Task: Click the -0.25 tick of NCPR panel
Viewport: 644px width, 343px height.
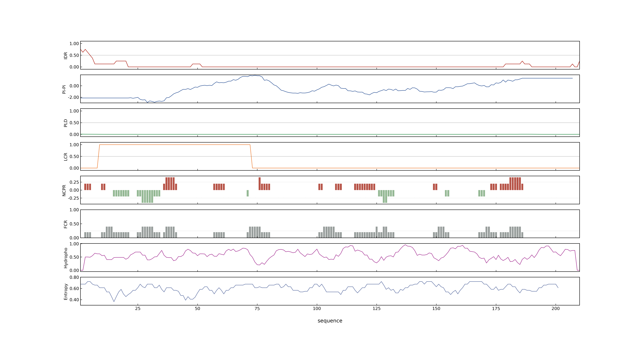Action: click(x=73, y=198)
